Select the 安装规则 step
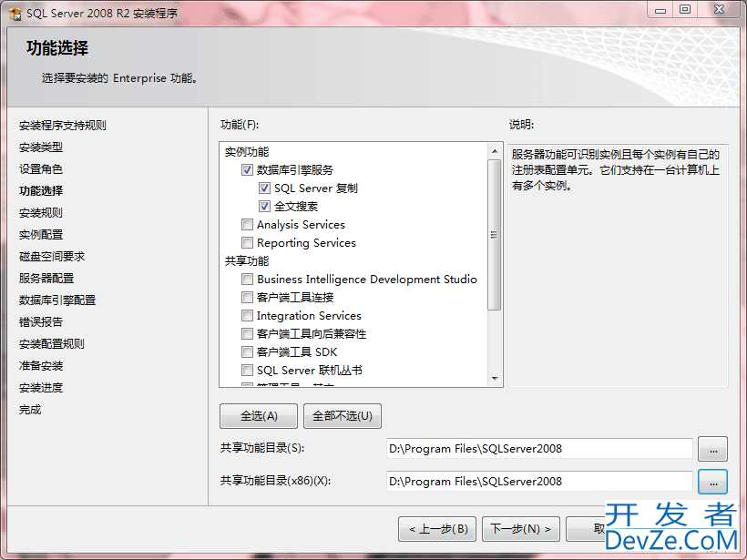Viewport: 747px width, 560px height. click(41, 213)
